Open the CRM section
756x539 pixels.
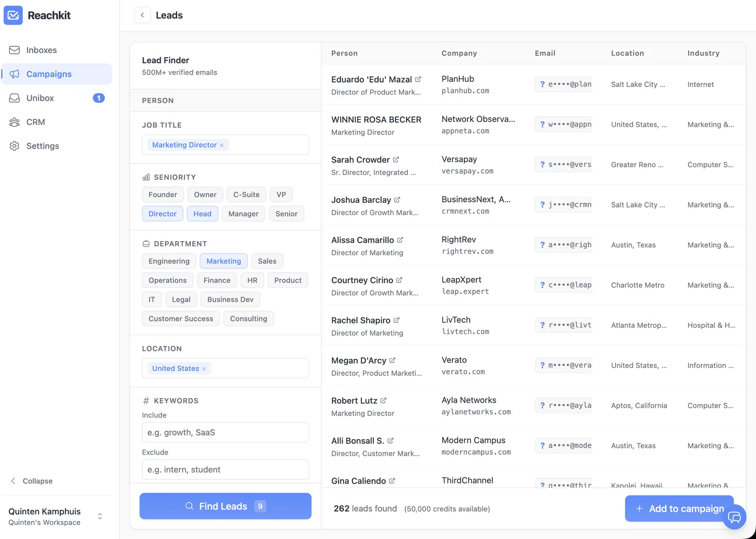pos(57,122)
